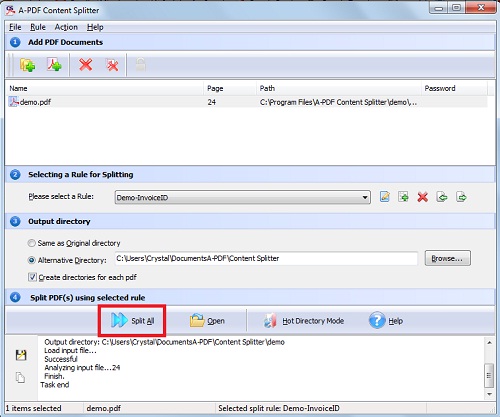
Task: Click the Add new rule icon
Action: tap(403, 197)
